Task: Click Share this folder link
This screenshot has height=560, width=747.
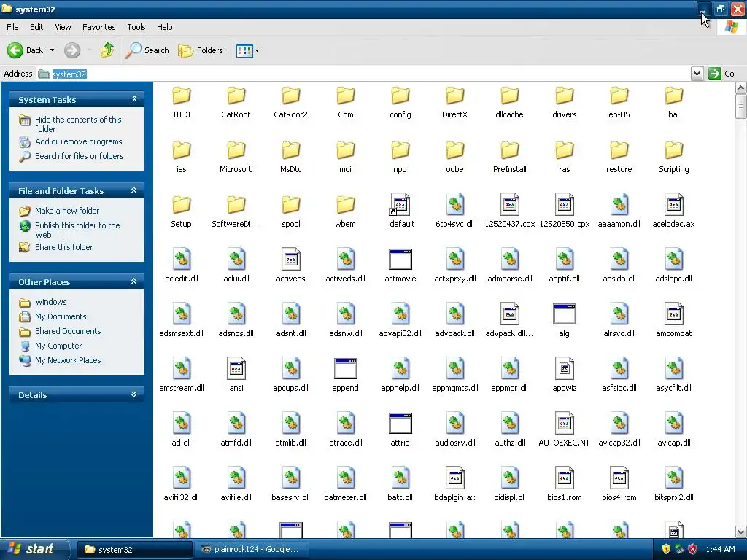Action: [x=64, y=247]
